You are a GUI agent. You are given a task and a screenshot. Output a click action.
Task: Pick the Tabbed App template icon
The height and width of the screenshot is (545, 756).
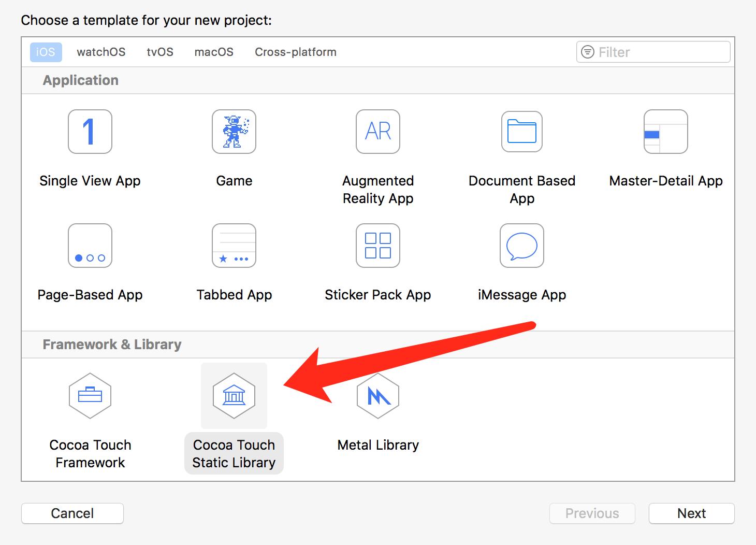234,246
